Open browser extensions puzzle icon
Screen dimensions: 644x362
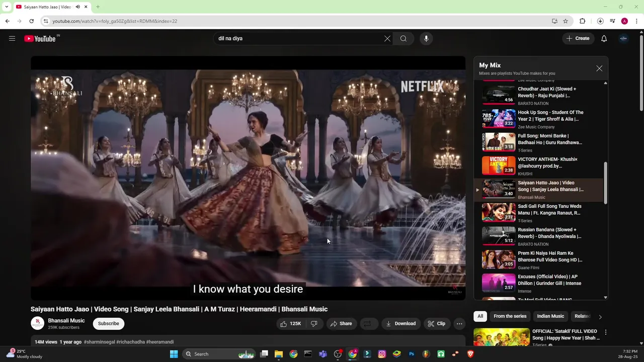point(582,21)
